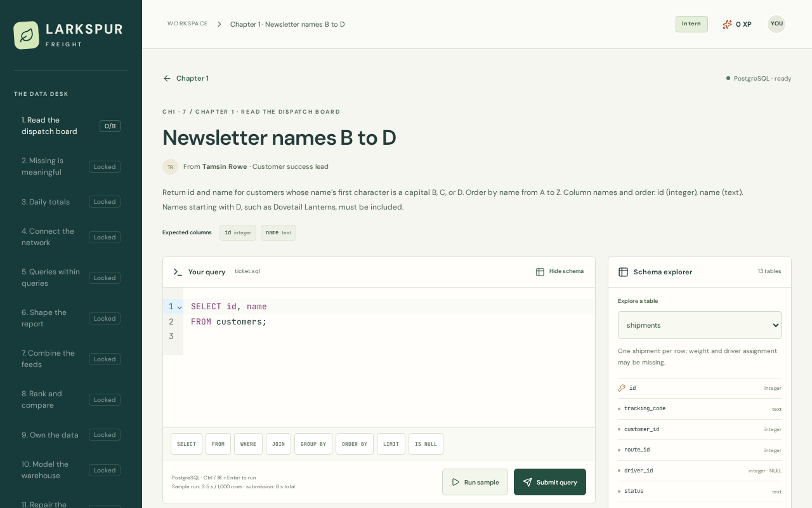
Task: Select locked chapter 9 Own the data
Action: (71, 435)
